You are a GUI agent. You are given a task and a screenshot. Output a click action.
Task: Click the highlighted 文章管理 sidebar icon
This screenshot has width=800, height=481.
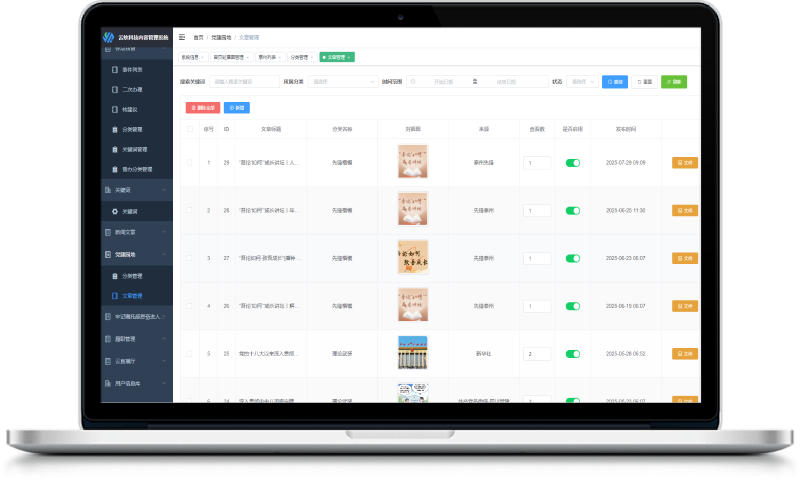[x=113, y=296]
